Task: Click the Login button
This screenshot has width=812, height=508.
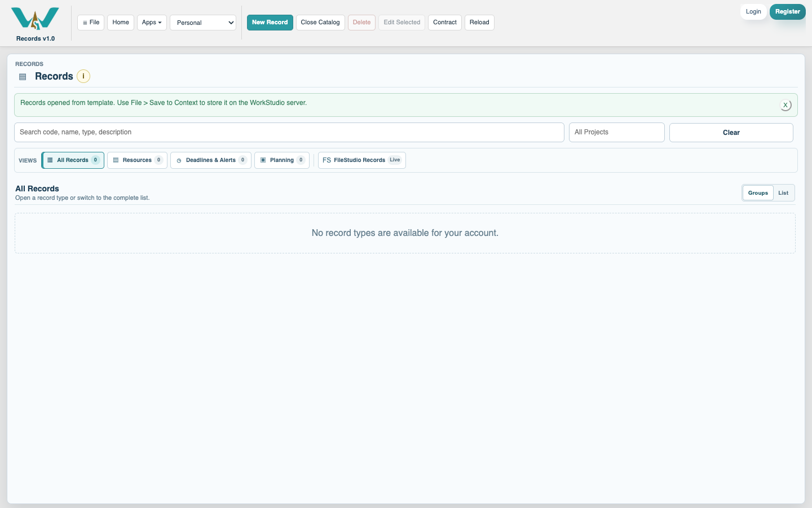Action: [x=753, y=11]
